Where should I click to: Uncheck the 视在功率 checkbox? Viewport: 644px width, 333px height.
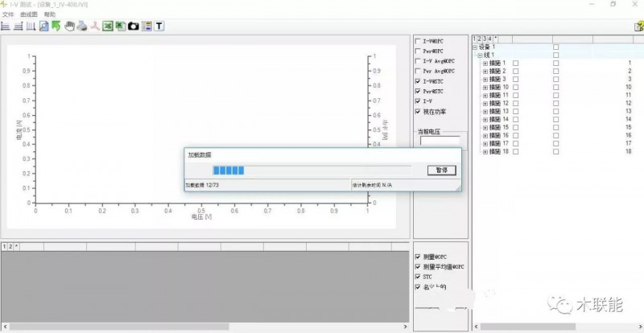[418, 112]
